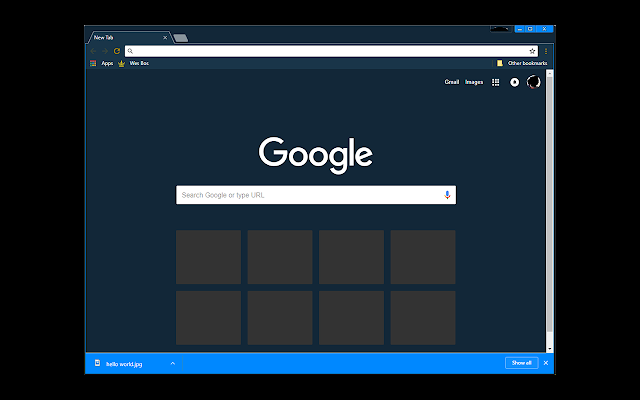Open the fourth most-visited tile in top row

(423, 257)
